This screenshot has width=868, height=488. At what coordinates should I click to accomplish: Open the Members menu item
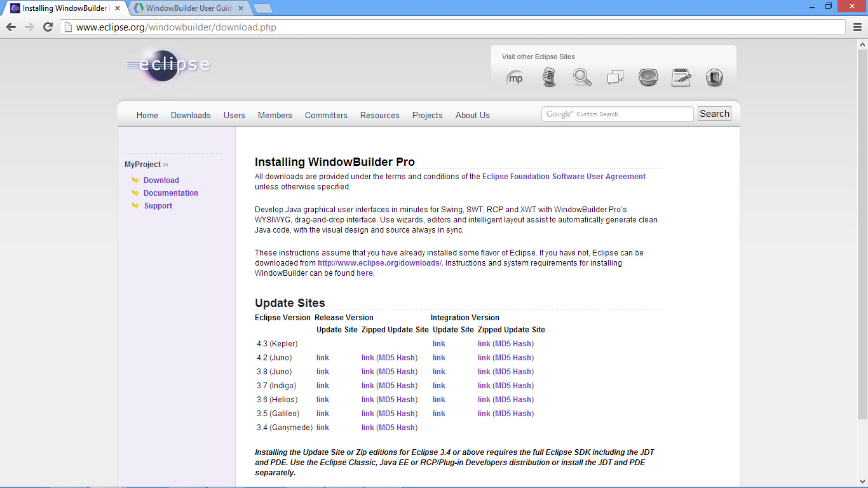[275, 115]
